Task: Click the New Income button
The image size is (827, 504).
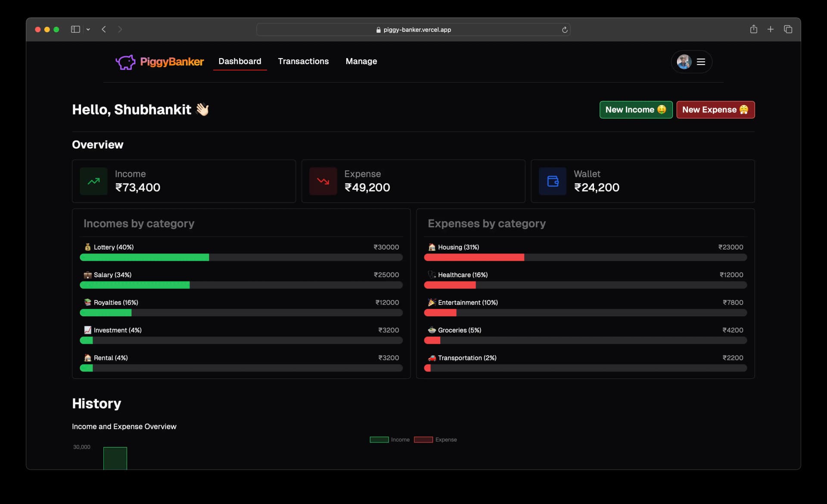Action: [x=636, y=110]
